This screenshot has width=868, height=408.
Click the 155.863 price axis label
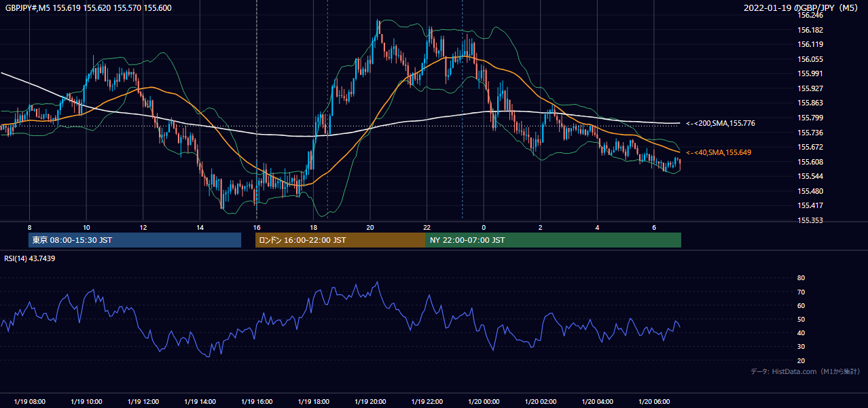(810, 103)
